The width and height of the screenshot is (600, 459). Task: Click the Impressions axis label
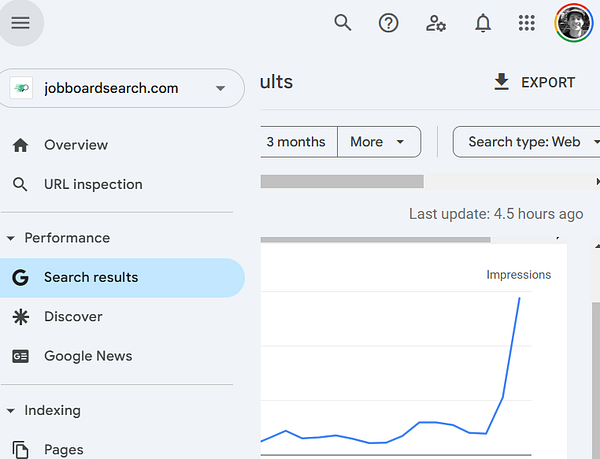tap(518, 275)
